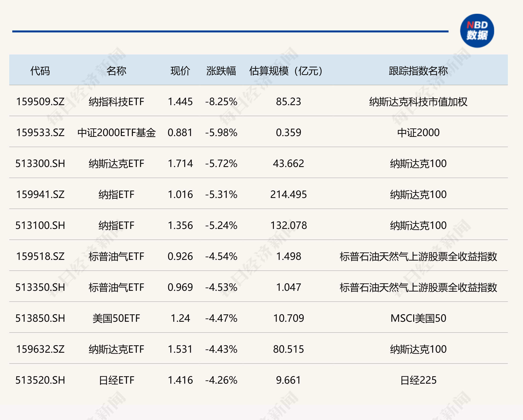This screenshot has width=523, height=420.
Task: Click the 纳指科技ETF fund name
Action: click(x=116, y=101)
